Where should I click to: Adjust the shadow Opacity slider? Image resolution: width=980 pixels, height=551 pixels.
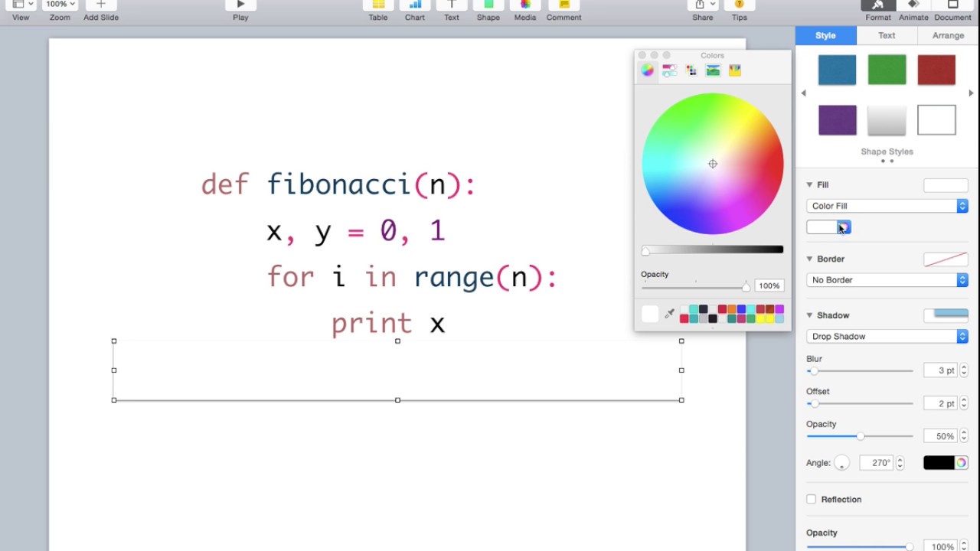pyautogui.click(x=860, y=436)
